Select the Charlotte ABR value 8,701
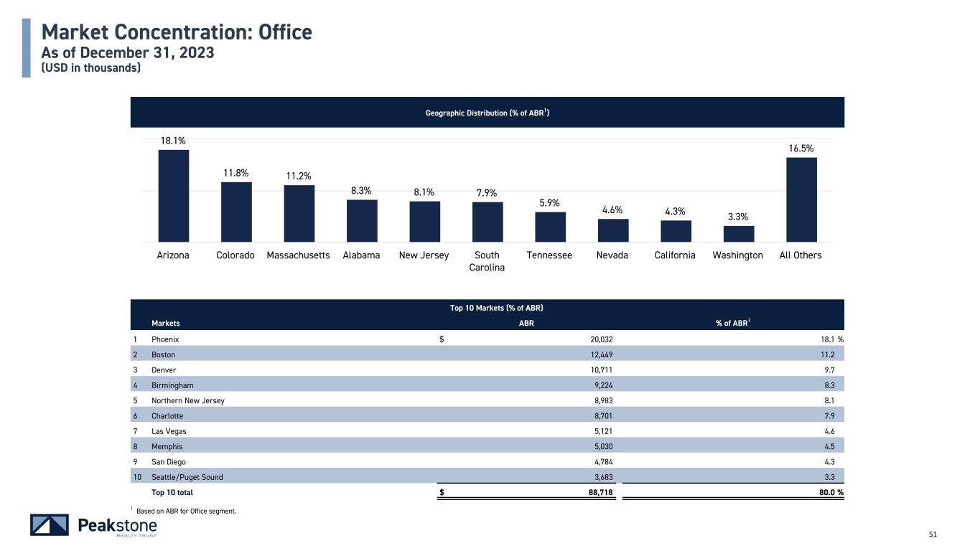This screenshot has height=551, width=980. coord(601,415)
